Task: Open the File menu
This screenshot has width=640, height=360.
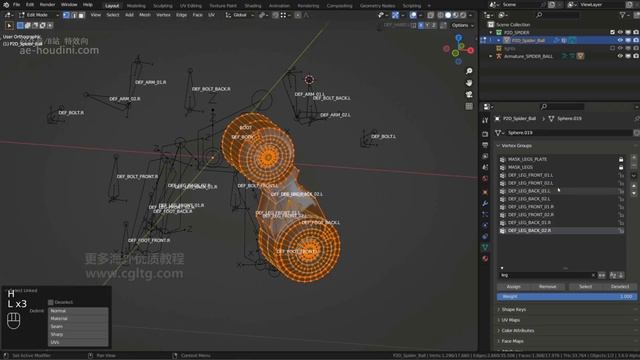Action: [16, 5]
